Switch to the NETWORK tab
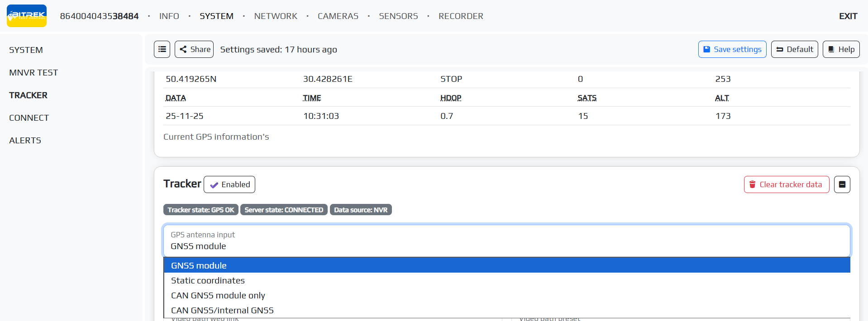868x321 pixels. (276, 16)
